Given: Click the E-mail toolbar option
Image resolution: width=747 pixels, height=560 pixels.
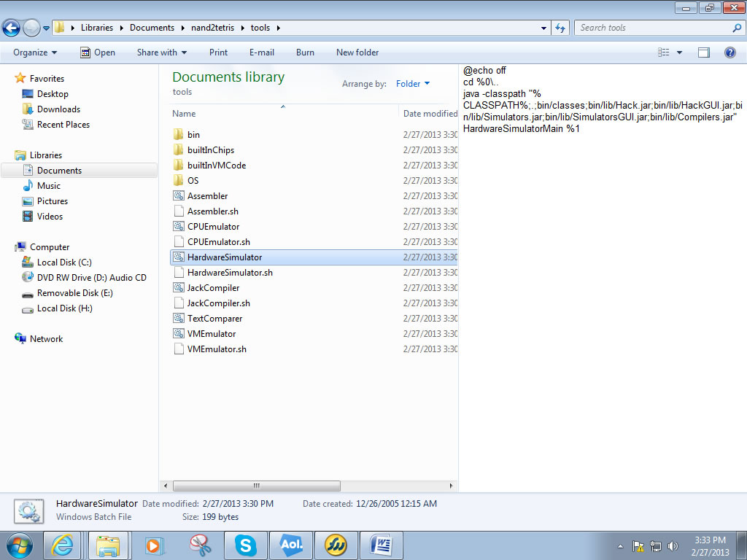Looking at the screenshot, I should point(262,52).
